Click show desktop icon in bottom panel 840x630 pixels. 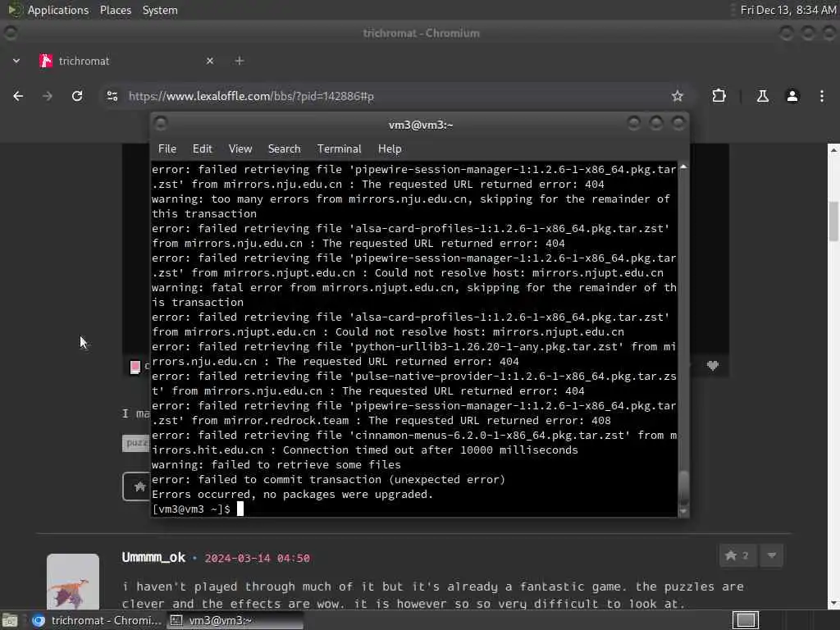(x=10, y=620)
